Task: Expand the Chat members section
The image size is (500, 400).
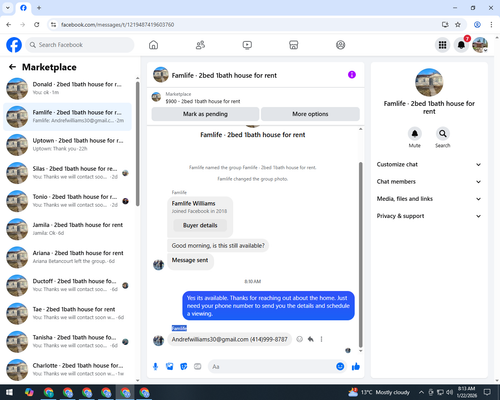Action: [x=429, y=182]
